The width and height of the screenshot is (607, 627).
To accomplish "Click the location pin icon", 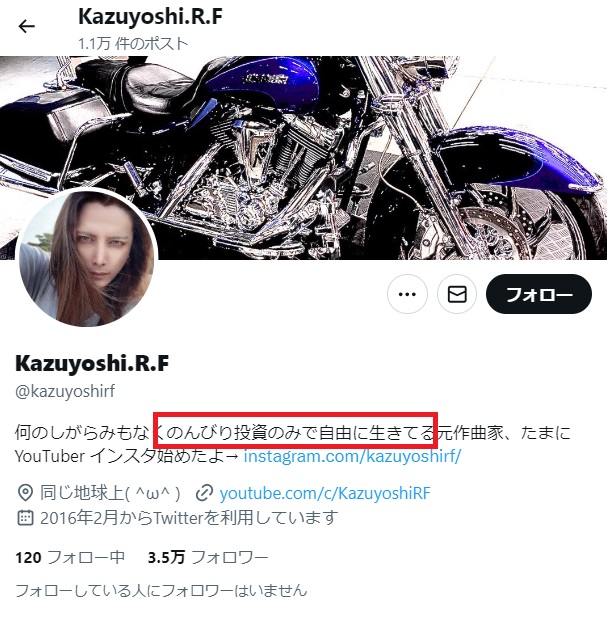I will pyautogui.click(x=25, y=493).
